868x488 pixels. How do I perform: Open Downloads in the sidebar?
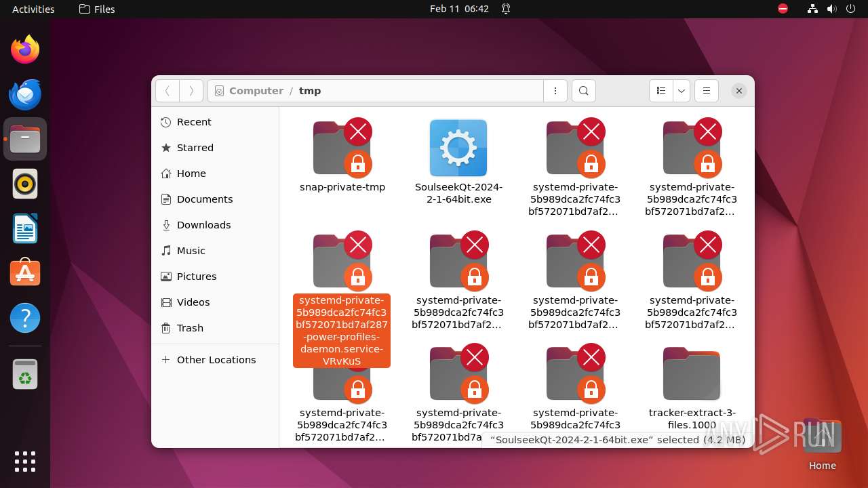click(215, 225)
